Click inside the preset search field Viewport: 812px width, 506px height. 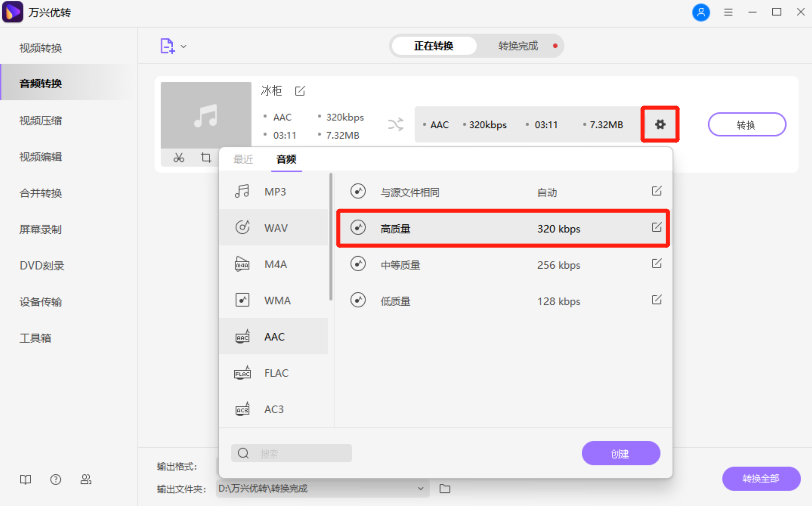pos(296,453)
